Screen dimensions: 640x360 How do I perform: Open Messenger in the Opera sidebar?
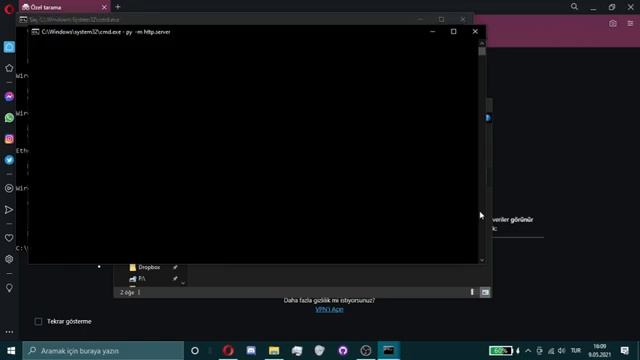9,97
